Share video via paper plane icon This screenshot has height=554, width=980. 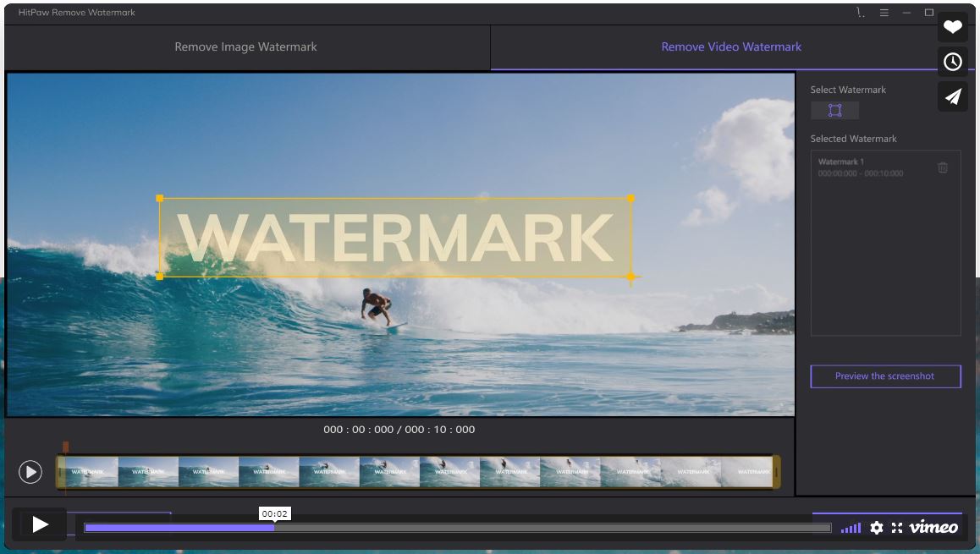(953, 96)
